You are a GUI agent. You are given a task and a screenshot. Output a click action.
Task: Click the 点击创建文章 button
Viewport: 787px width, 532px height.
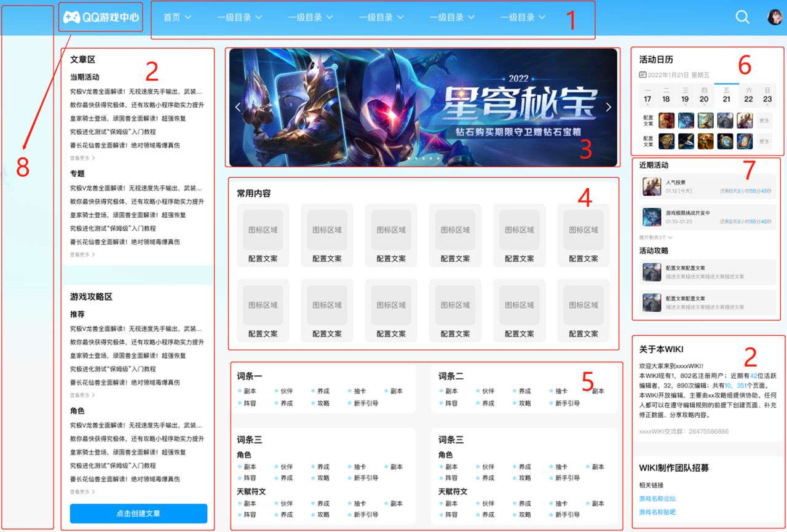tap(138, 514)
